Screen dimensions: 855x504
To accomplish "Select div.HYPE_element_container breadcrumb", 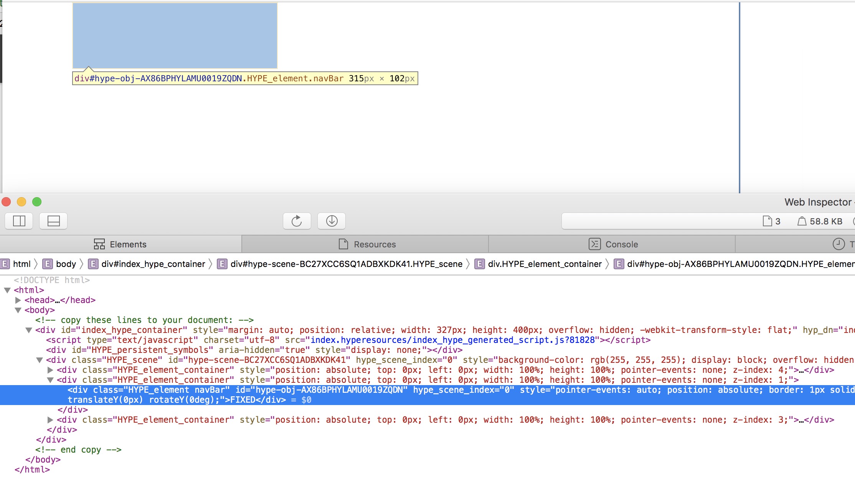I will click(x=545, y=264).
